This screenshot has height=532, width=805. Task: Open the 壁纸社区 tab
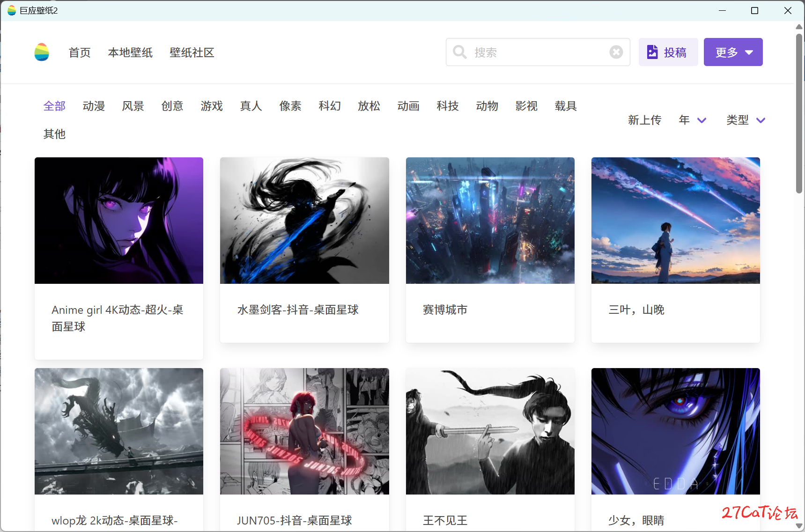pos(192,52)
